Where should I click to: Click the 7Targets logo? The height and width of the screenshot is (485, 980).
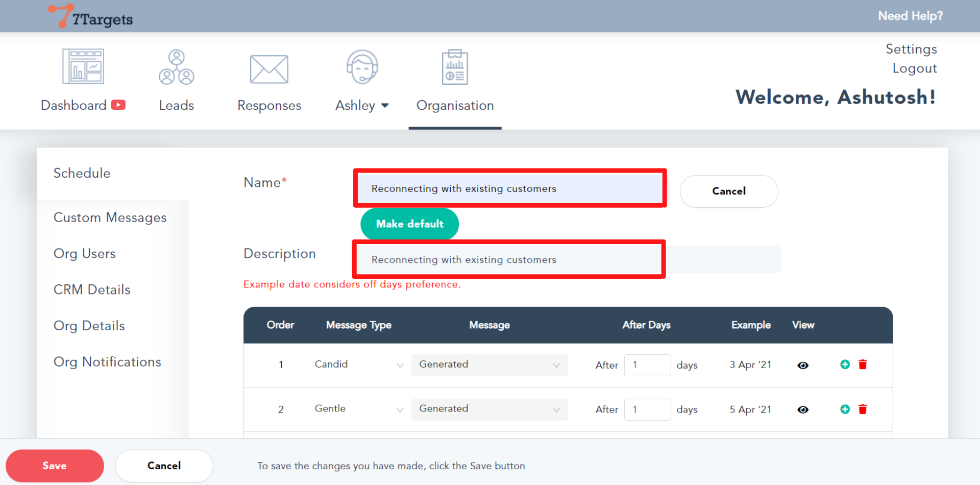(90, 16)
